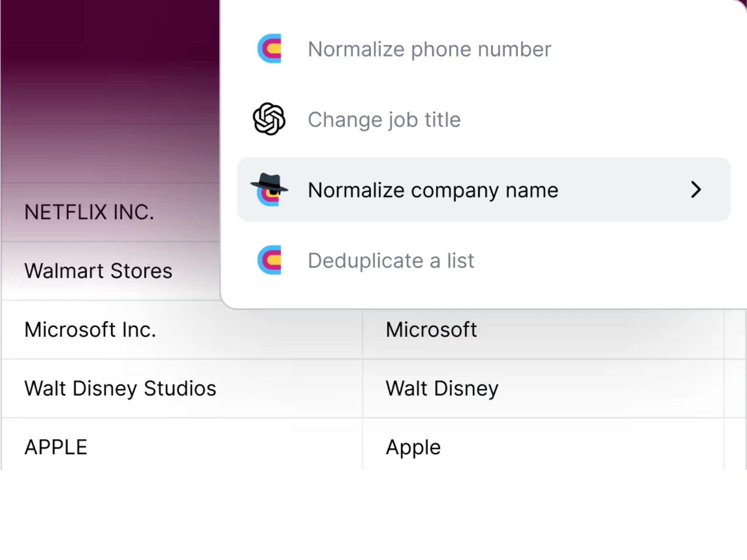Select the Deduplicate a list text
The width and height of the screenshot is (747, 560).
[x=391, y=260]
